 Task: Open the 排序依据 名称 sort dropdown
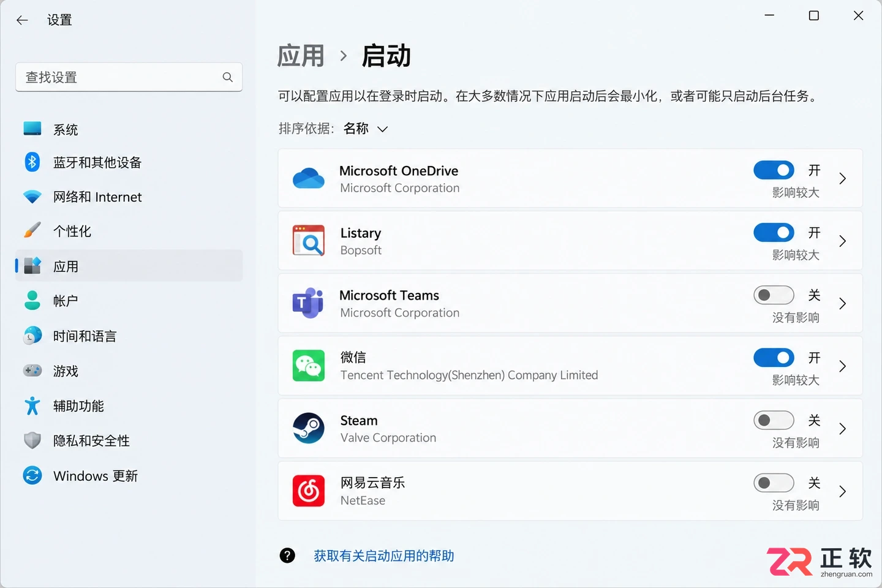(x=366, y=129)
